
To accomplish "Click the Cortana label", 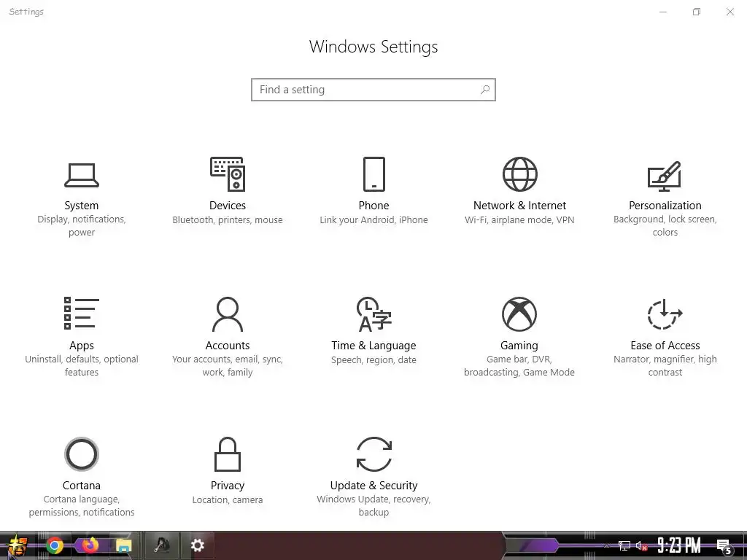I will (82, 485).
